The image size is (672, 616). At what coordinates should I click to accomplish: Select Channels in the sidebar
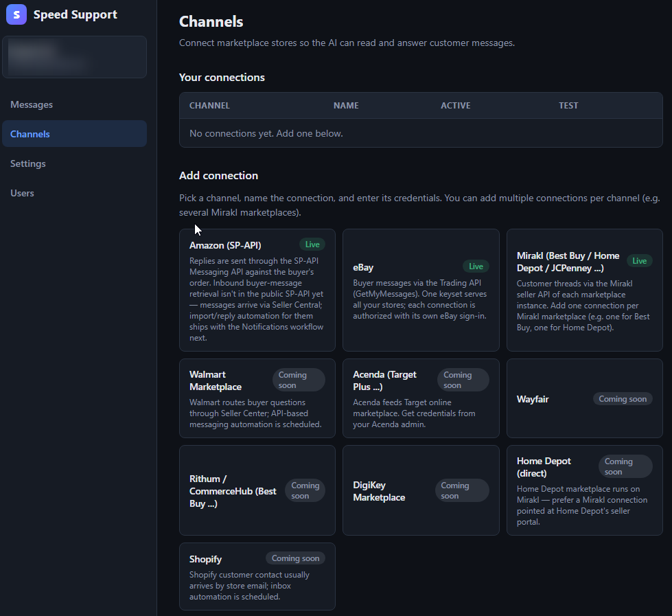74,134
